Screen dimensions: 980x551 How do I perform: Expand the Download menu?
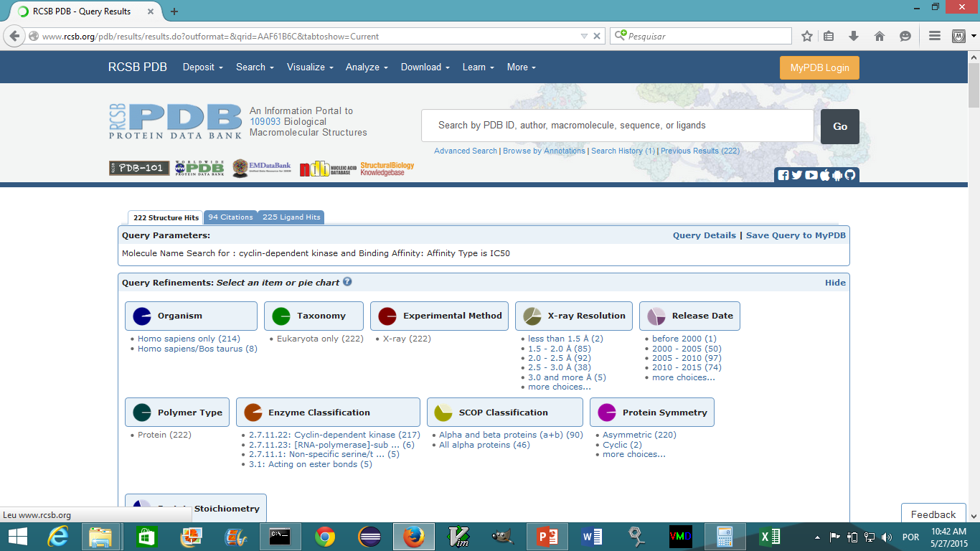(425, 67)
